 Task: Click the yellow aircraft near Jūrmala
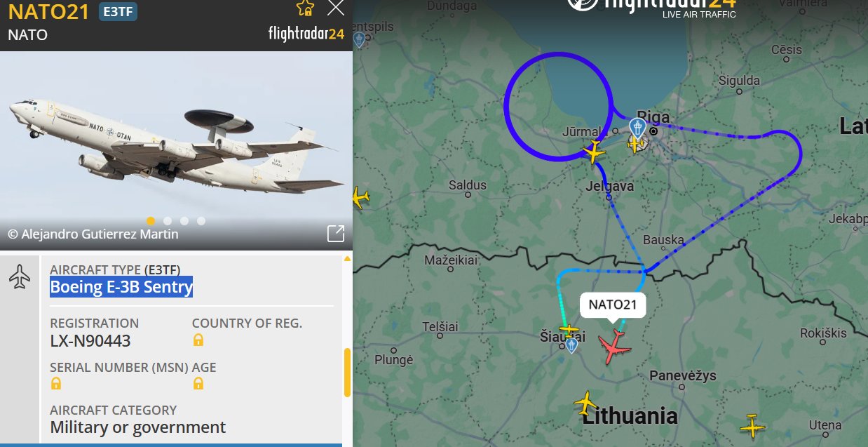[594, 152]
